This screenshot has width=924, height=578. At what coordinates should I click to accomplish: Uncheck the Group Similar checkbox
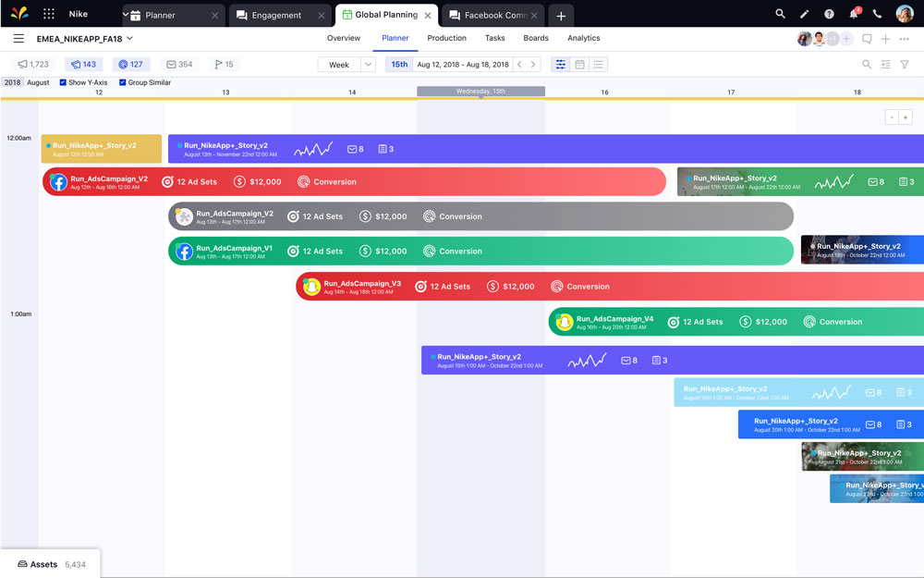point(123,82)
